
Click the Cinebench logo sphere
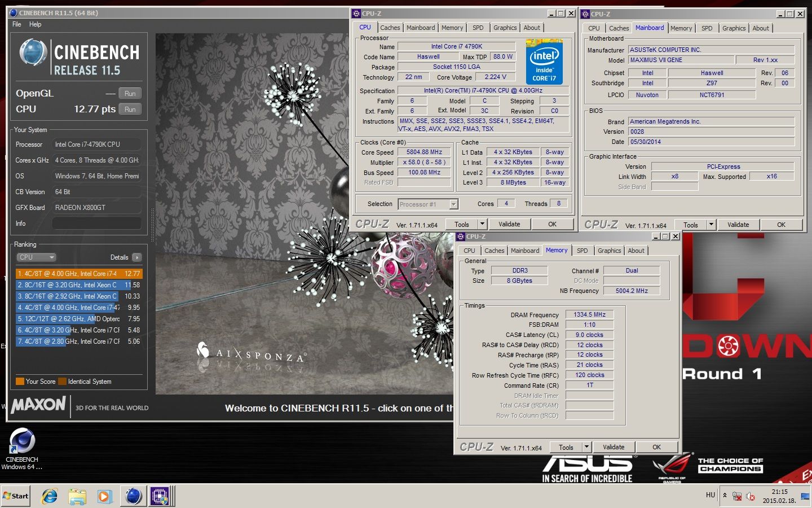(x=33, y=52)
